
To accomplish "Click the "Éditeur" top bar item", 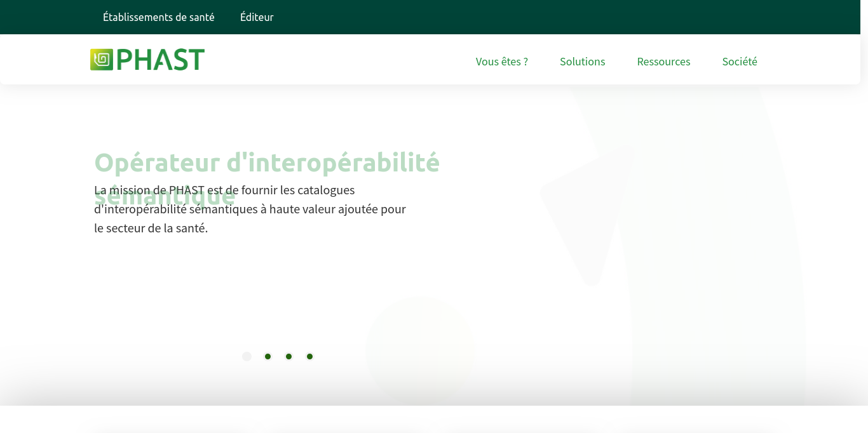I will 257,17.
